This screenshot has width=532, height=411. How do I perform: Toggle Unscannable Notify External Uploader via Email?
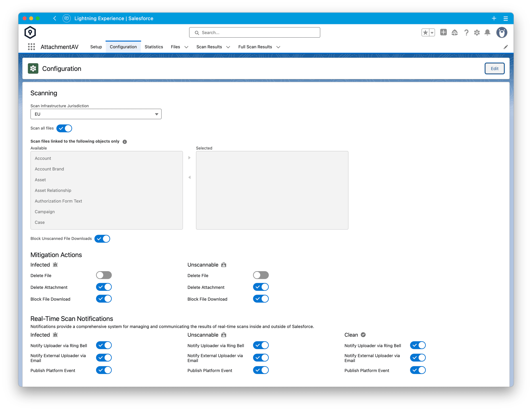(x=261, y=358)
